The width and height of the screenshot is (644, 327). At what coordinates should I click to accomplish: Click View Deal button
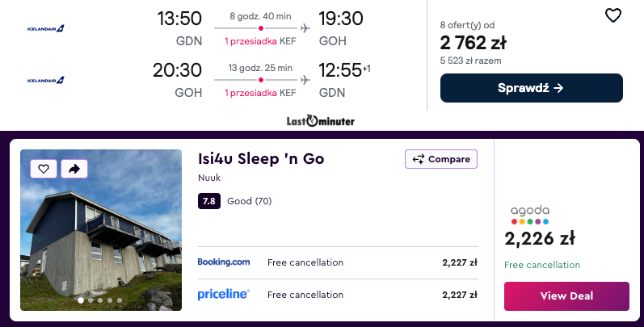point(566,296)
